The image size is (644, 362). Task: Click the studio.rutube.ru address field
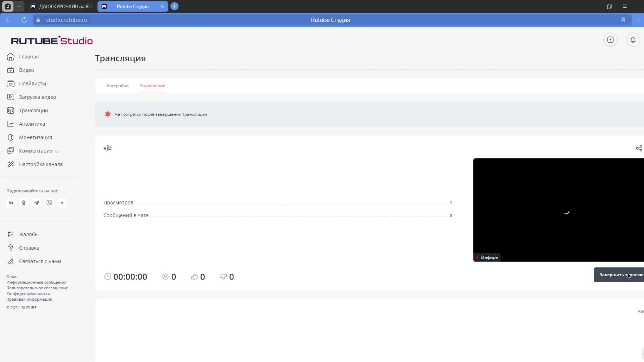66,20
